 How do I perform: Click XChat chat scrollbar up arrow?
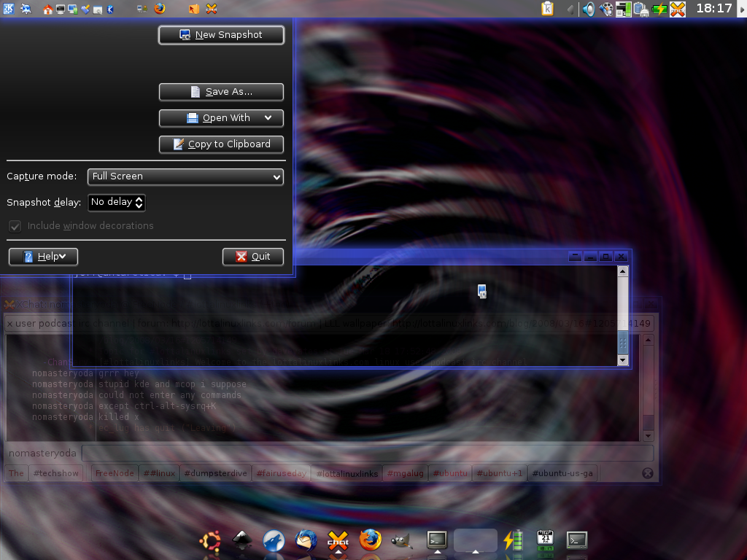coord(648,340)
